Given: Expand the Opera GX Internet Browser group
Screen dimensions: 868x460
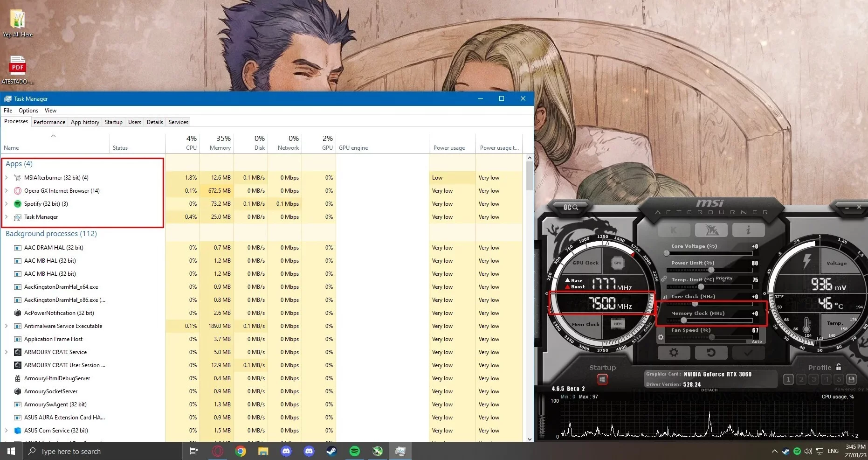Looking at the screenshot, I should pos(7,191).
